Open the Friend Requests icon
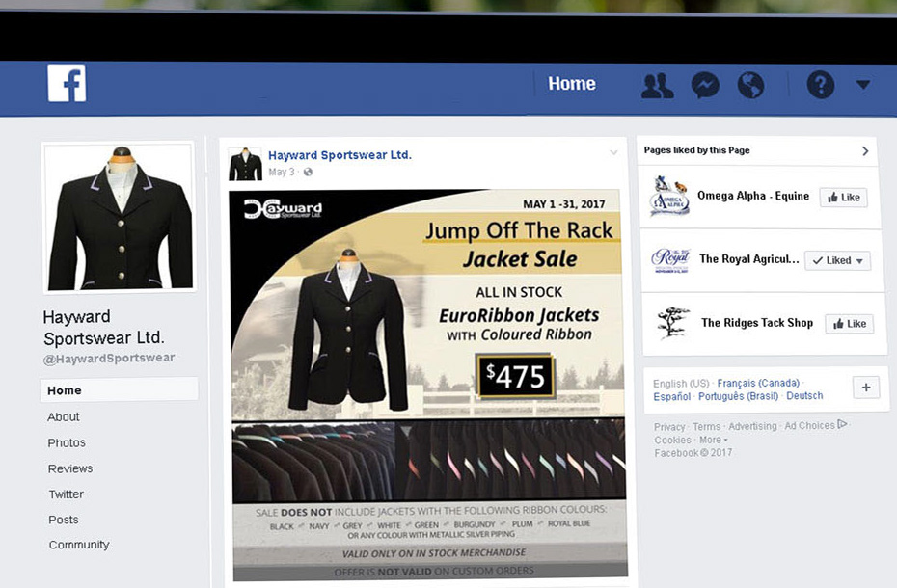The height and width of the screenshot is (588, 897). (x=657, y=86)
